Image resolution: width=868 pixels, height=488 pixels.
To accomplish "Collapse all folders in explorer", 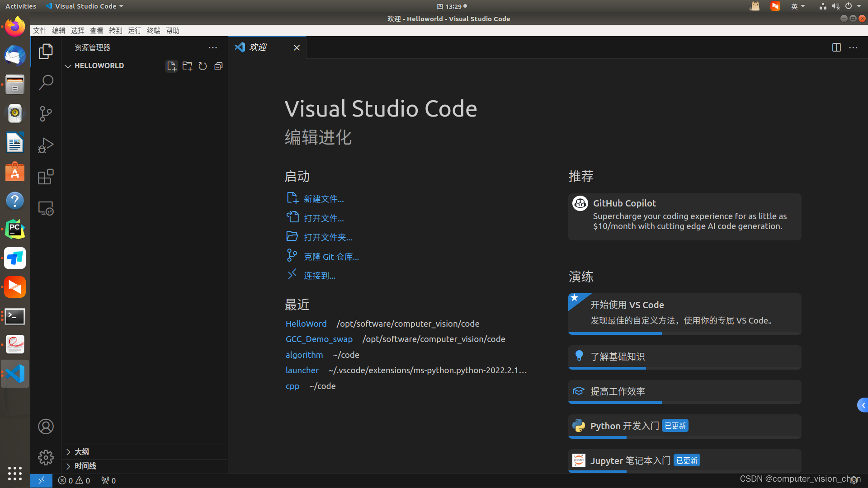I will click(218, 66).
